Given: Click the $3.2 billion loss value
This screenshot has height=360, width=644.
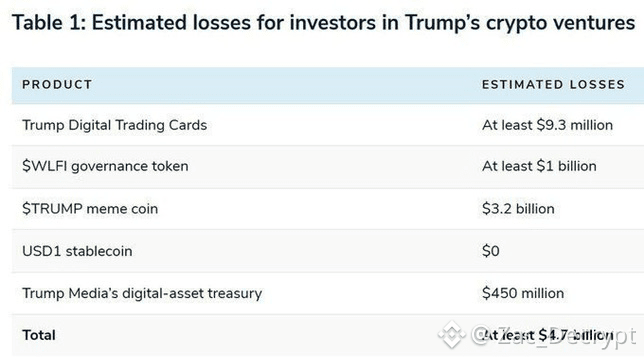Looking at the screenshot, I should coord(518,209).
